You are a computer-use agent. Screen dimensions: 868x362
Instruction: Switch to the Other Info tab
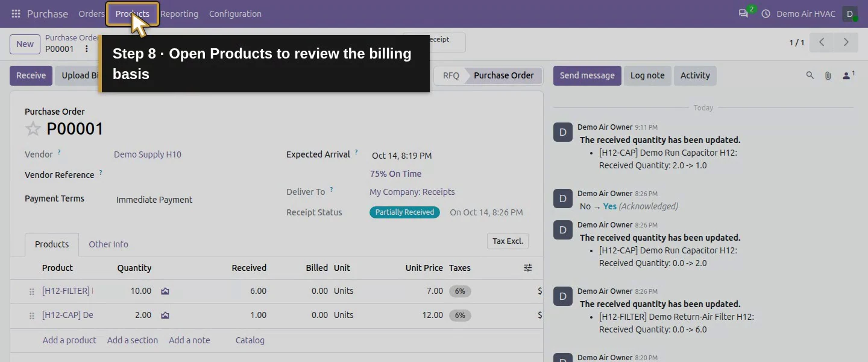pyautogui.click(x=108, y=244)
